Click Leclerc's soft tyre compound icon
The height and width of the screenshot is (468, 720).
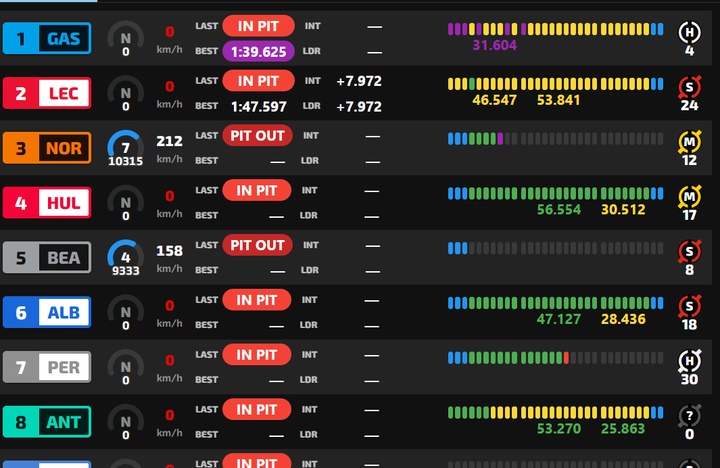tap(689, 84)
